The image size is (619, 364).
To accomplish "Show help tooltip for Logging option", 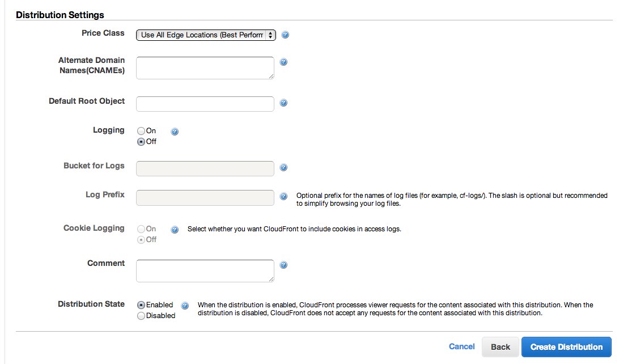I will pyautogui.click(x=175, y=132).
